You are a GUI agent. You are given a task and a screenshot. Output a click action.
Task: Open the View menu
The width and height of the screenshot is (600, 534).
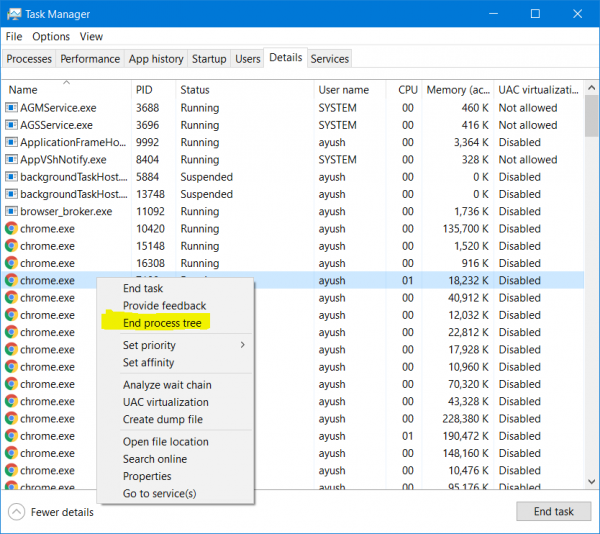point(91,37)
